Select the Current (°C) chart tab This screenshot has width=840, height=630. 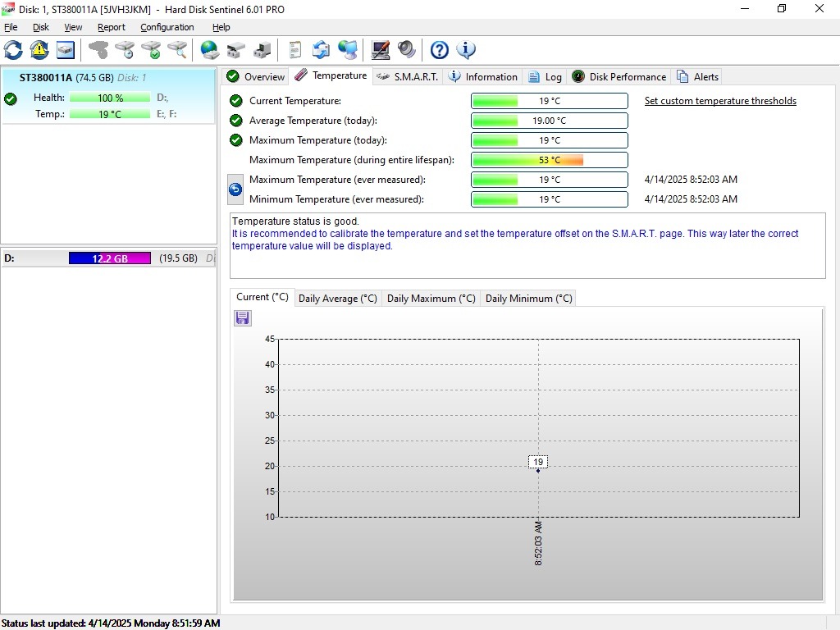[262, 297]
